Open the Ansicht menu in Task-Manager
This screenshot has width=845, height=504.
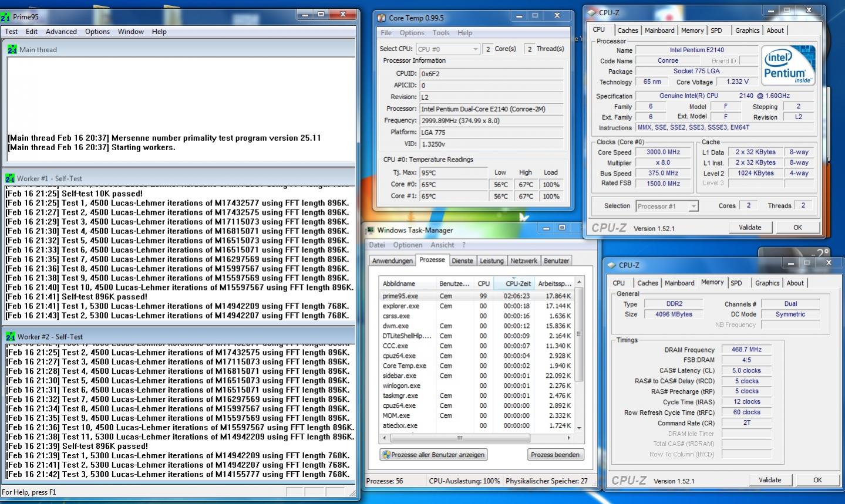pyautogui.click(x=442, y=245)
